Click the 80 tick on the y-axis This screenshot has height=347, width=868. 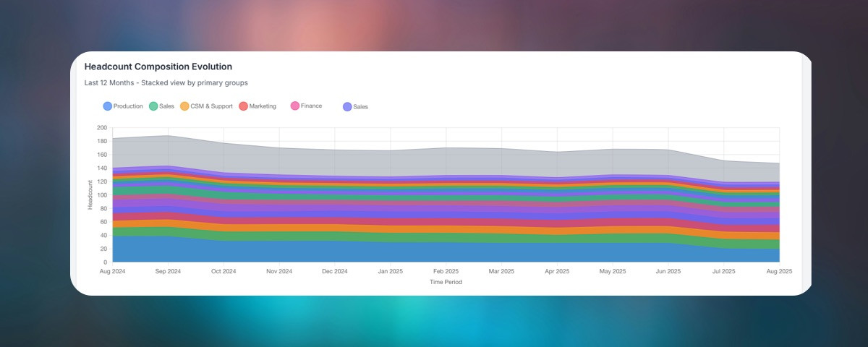coord(103,209)
